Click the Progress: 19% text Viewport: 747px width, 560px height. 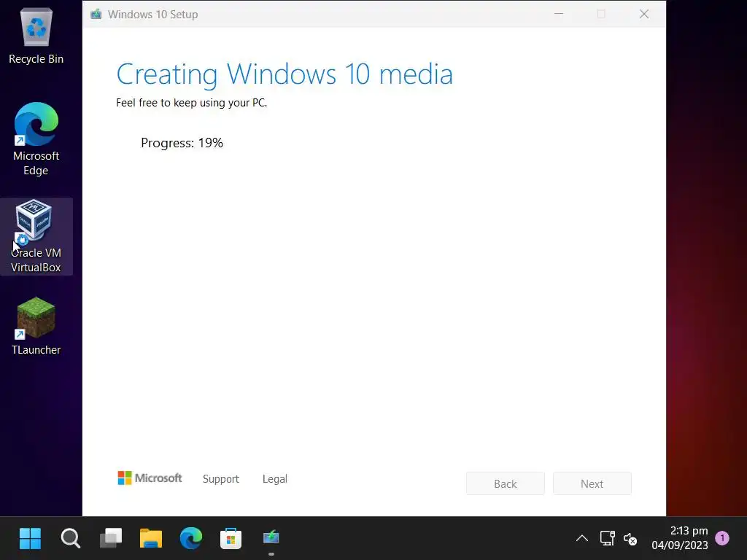pos(182,143)
